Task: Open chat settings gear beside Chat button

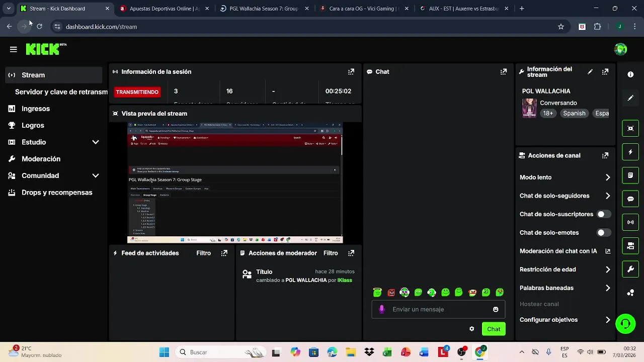Action: (x=471, y=329)
